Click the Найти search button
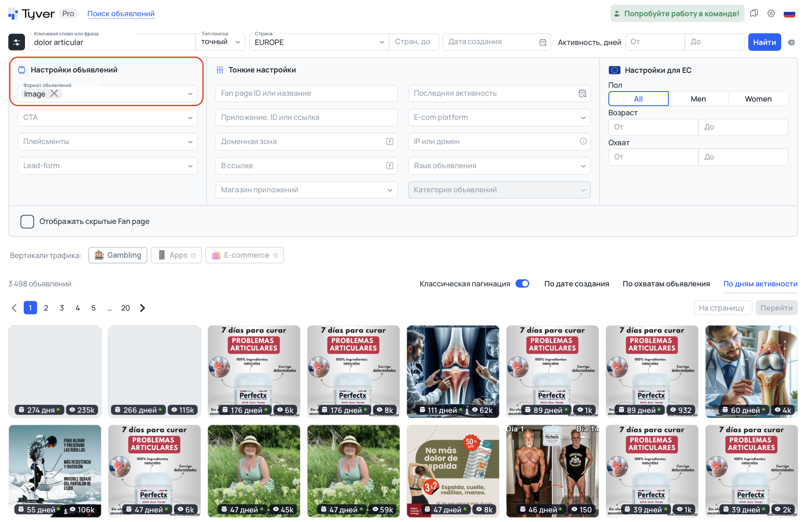 pyautogui.click(x=764, y=42)
